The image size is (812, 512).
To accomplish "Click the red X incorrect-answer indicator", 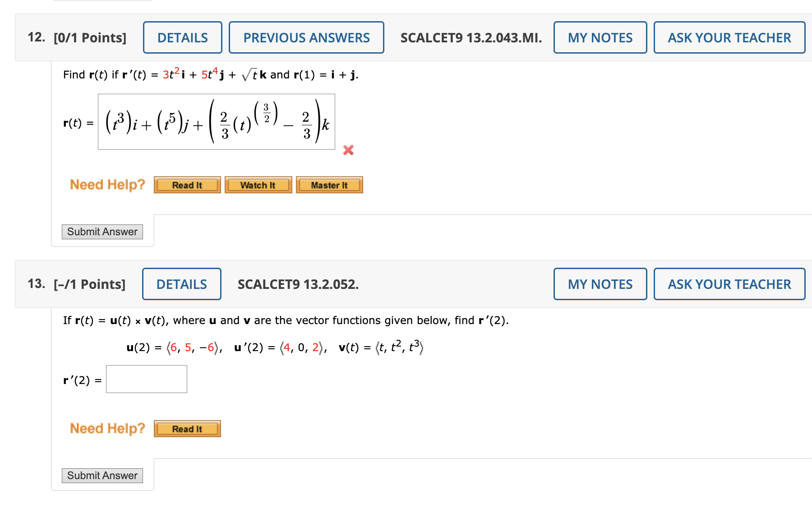I will [x=348, y=151].
